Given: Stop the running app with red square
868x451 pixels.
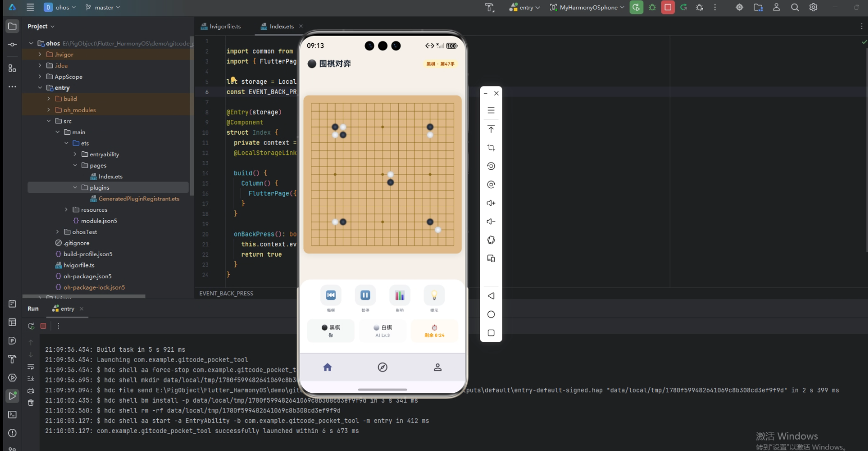Looking at the screenshot, I should (x=668, y=7).
